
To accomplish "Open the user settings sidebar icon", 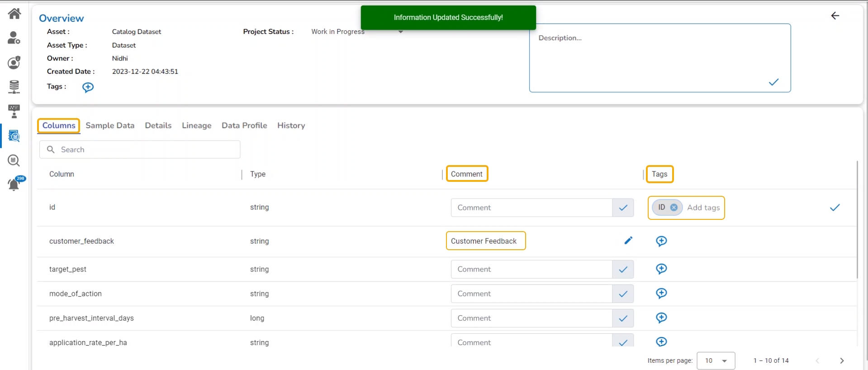I will coord(14,38).
